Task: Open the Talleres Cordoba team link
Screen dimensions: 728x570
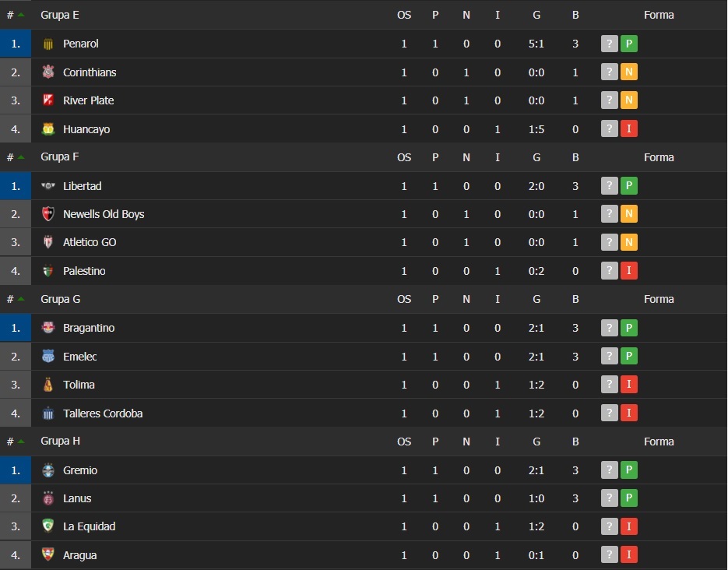Action: [x=103, y=413]
